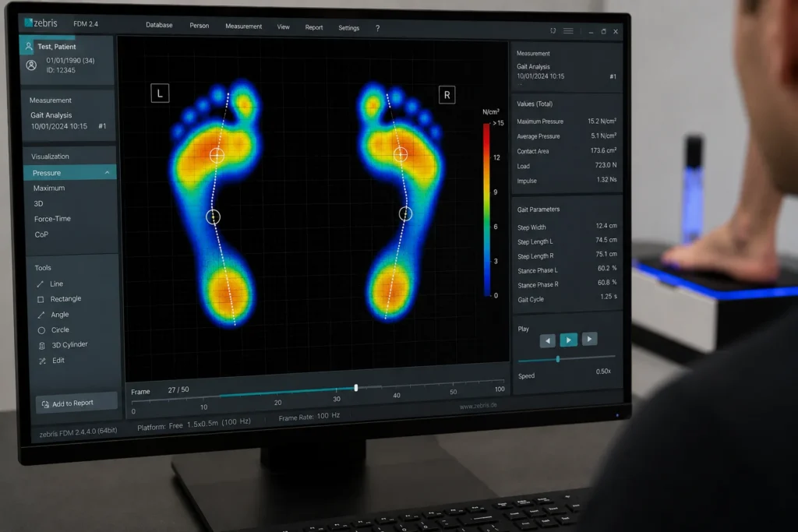The image size is (798, 532).
Task: Click the speed value 0.50x
Action: tap(603, 372)
